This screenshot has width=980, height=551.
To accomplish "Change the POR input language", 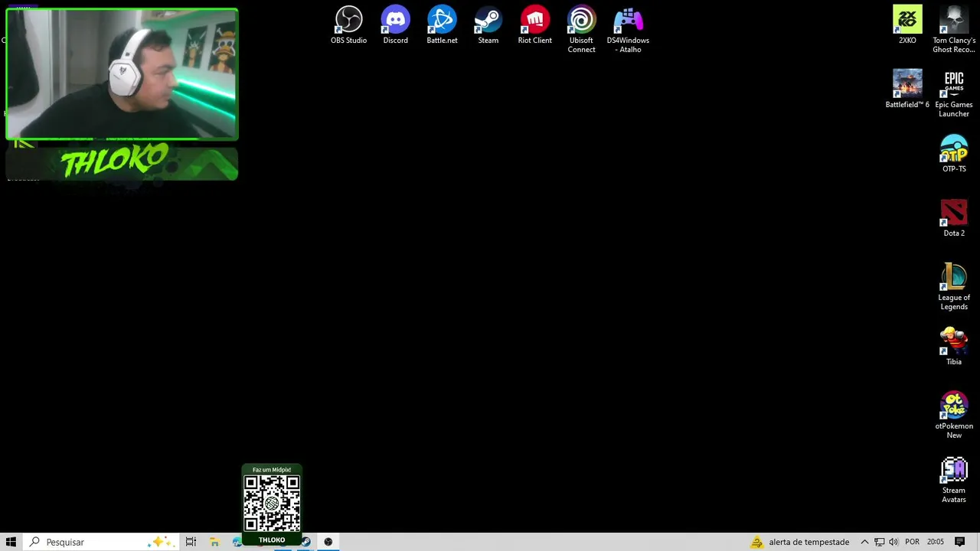I will point(912,542).
